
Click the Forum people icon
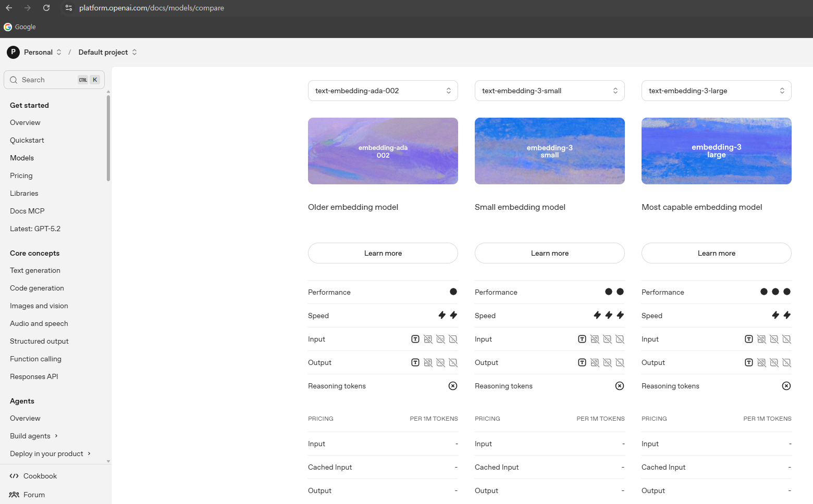(x=14, y=495)
